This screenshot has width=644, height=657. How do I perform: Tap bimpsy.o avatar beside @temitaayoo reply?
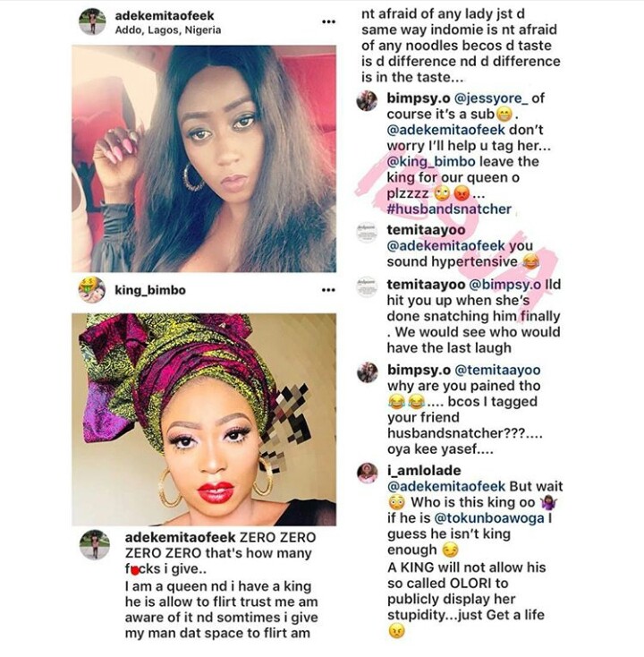(368, 372)
